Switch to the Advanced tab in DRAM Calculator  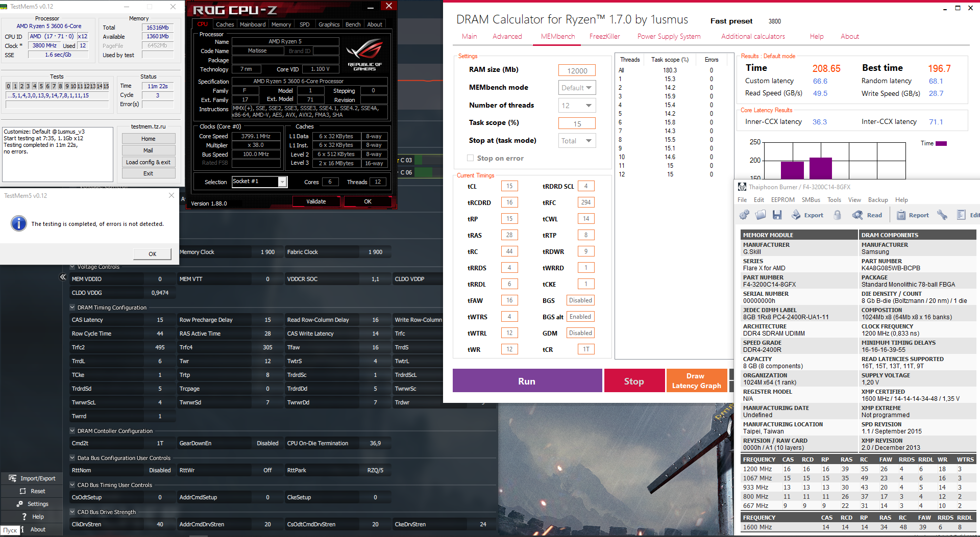507,37
